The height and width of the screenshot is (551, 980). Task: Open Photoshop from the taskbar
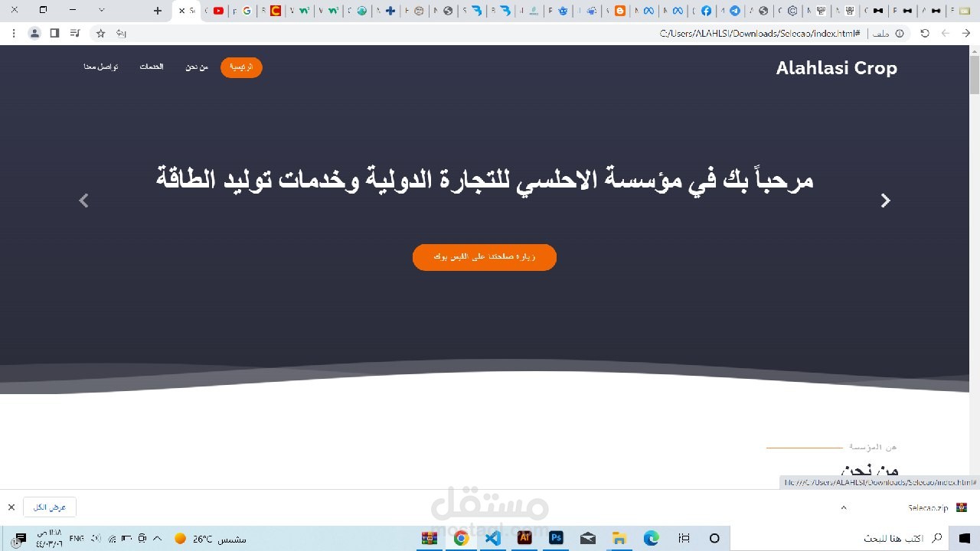pyautogui.click(x=556, y=538)
